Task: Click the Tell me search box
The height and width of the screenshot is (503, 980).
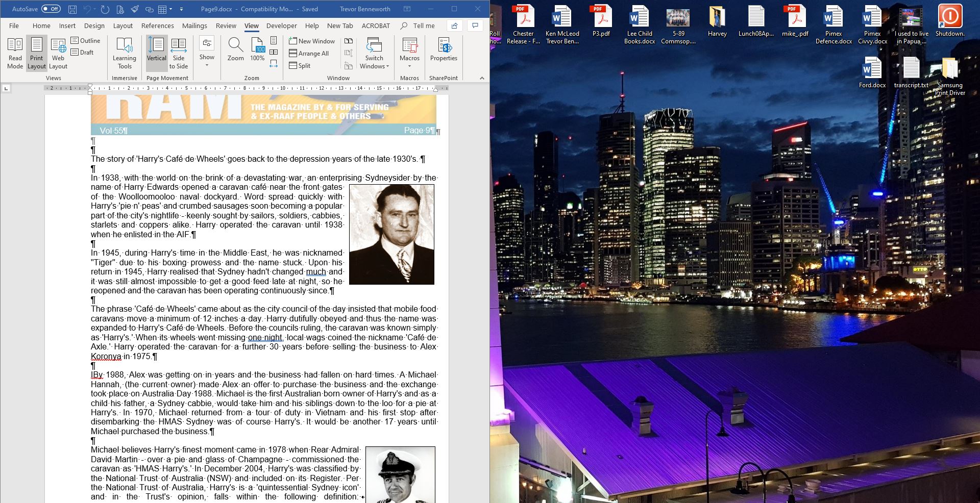Action: coord(419,26)
